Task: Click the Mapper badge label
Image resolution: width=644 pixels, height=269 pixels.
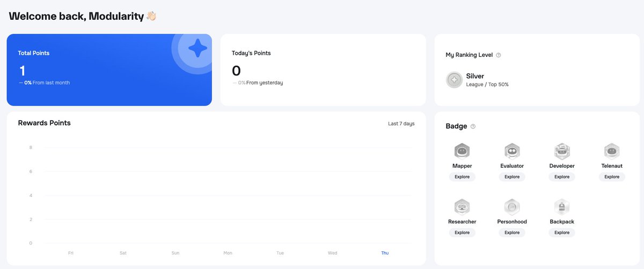Action: 462,166
